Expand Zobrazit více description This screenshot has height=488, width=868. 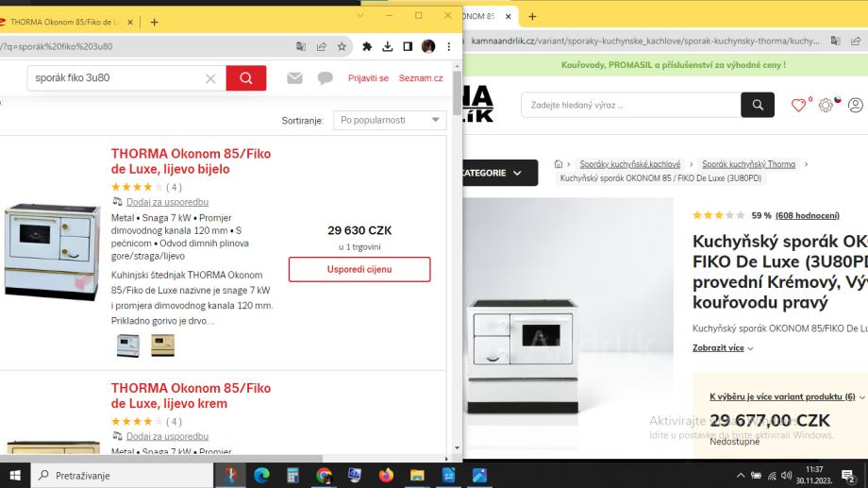pos(723,348)
